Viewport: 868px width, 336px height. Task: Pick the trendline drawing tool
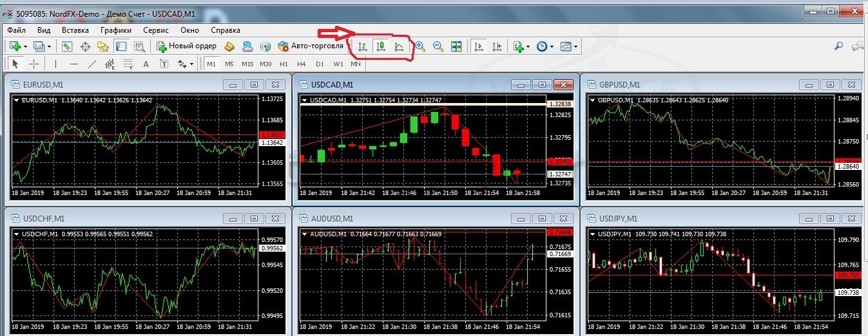tap(92, 64)
